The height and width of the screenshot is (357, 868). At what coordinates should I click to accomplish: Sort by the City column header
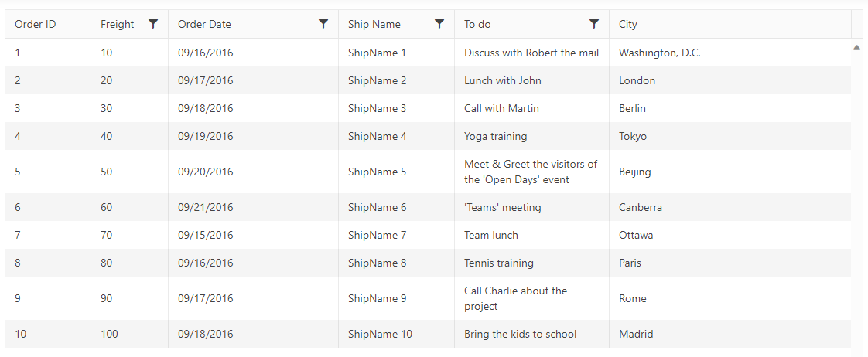(730, 24)
